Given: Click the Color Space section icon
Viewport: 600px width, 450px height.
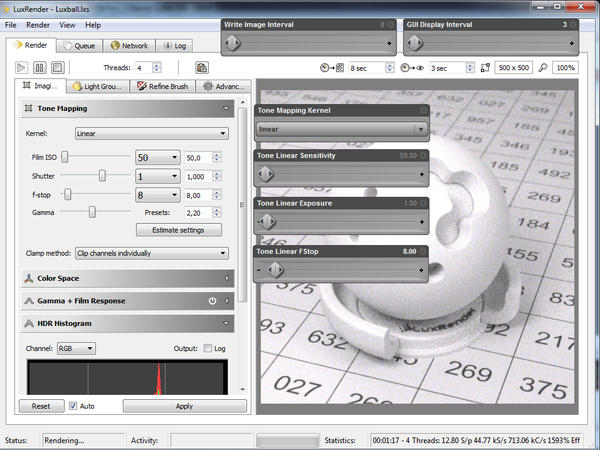Looking at the screenshot, I should [29, 278].
